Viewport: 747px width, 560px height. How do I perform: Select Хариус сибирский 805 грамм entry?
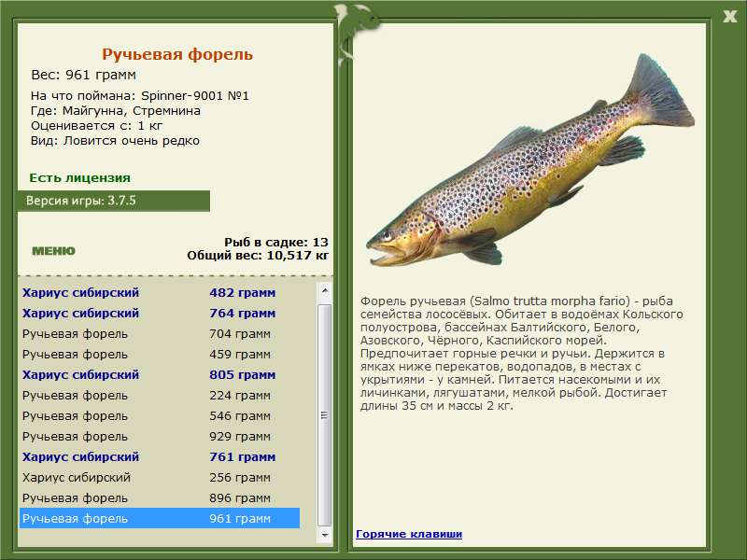[x=160, y=374]
